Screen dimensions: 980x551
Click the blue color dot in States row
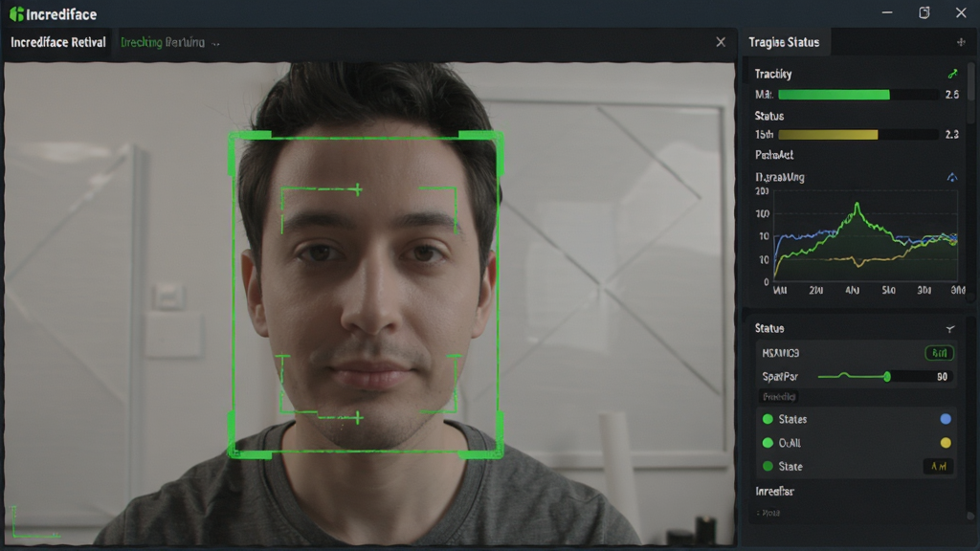(946, 419)
